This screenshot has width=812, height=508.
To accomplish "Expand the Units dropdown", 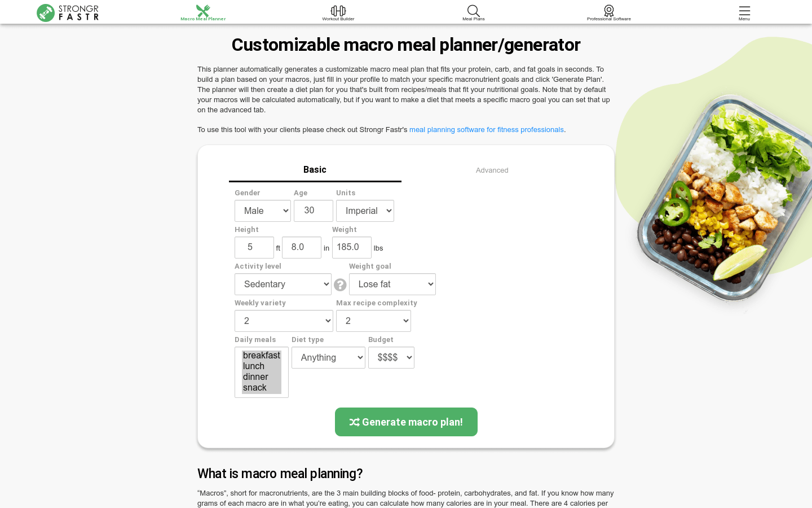I will (x=365, y=211).
